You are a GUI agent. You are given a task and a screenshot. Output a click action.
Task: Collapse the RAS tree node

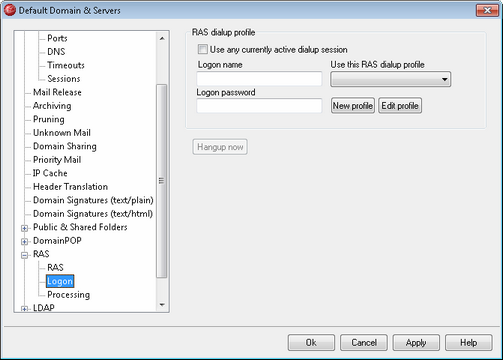click(24, 255)
